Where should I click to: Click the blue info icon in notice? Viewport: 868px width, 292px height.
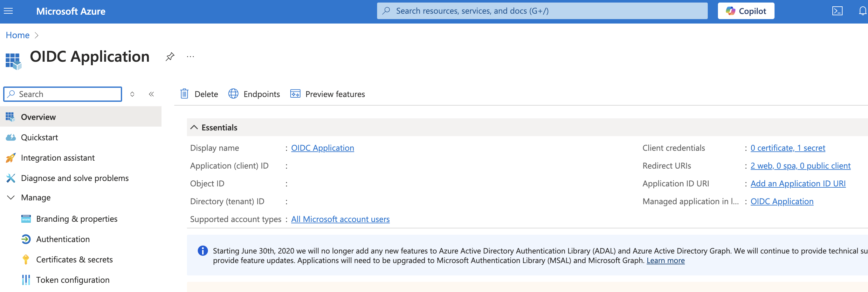coord(203,251)
